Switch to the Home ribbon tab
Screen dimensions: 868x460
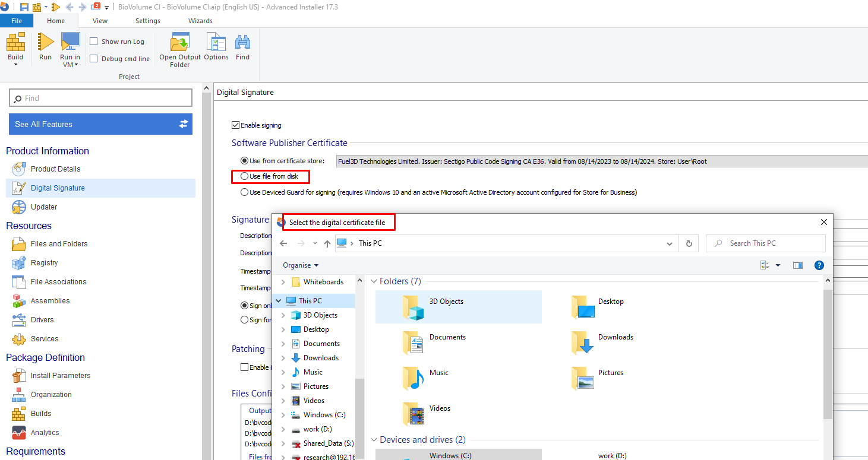[x=56, y=21]
